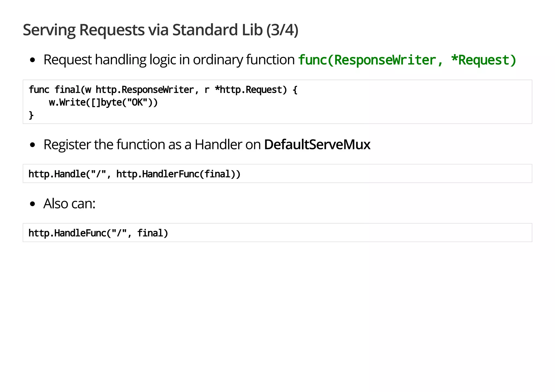Click the slide title 'Serving Requests via Standard Lib (3/4)'
This screenshot has width=555, height=392.
click(x=160, y=30)
